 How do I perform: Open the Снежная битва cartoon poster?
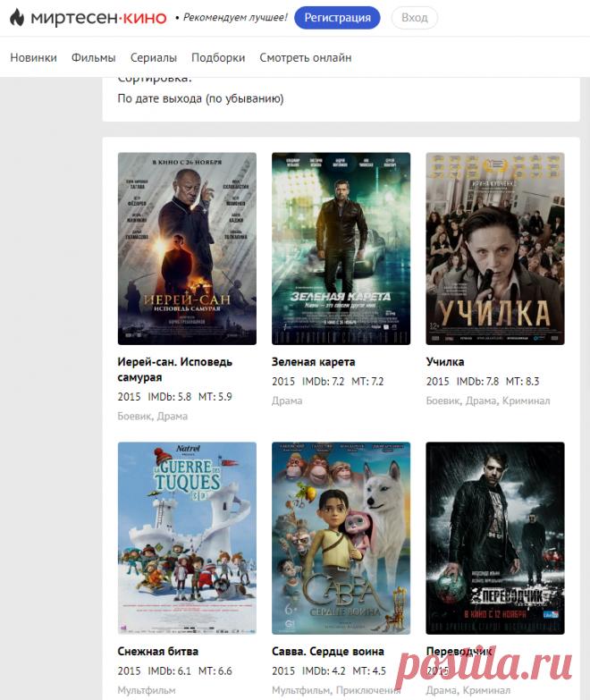click(x=187, y=537)
